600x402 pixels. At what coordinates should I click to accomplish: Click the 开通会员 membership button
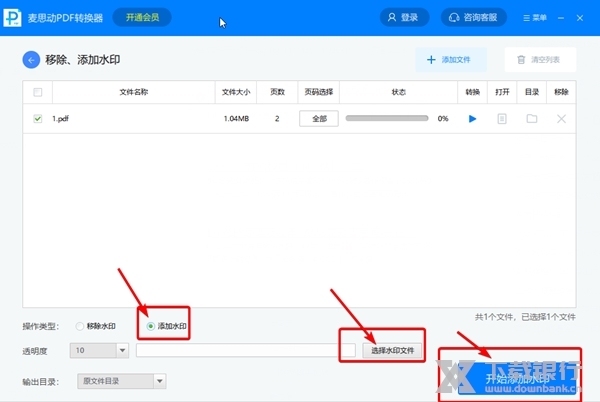pyautogui.click(x=142, y=17)
